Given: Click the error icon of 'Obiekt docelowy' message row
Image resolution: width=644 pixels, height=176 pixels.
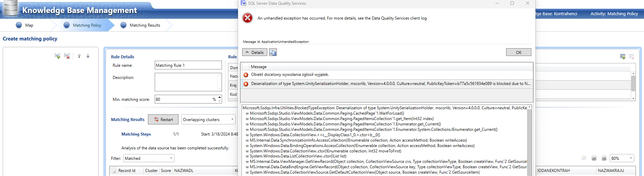Looking at the screenshot, I should click(246, 75).
